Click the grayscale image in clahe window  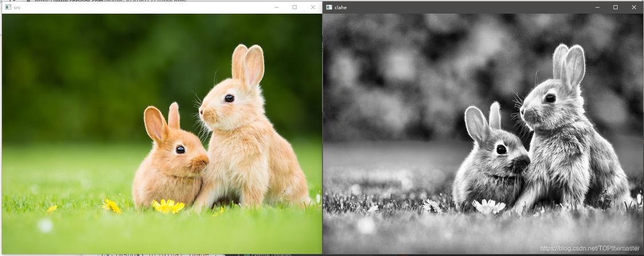pyautogui.click(x=483, y=134)
